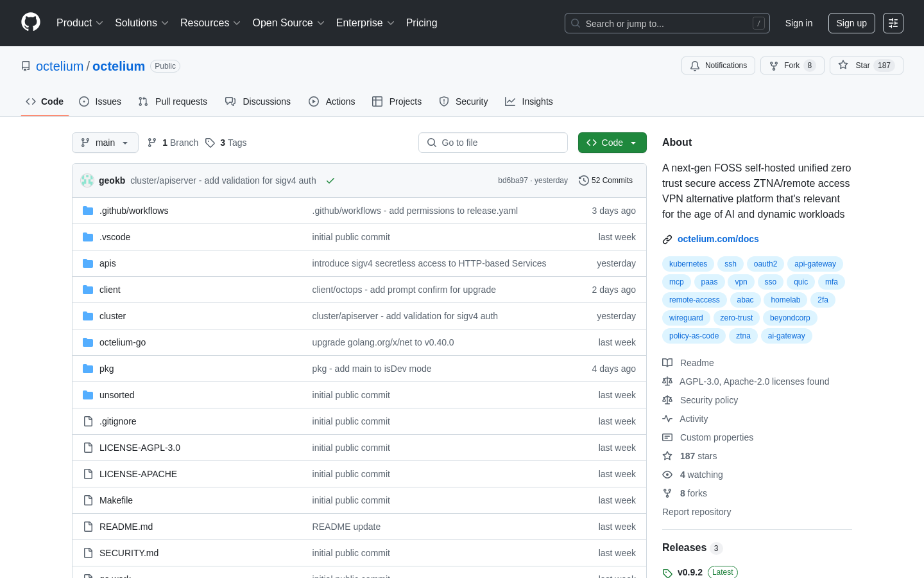
Task: Click the Sign up button
Action: (x=851, y=23)
